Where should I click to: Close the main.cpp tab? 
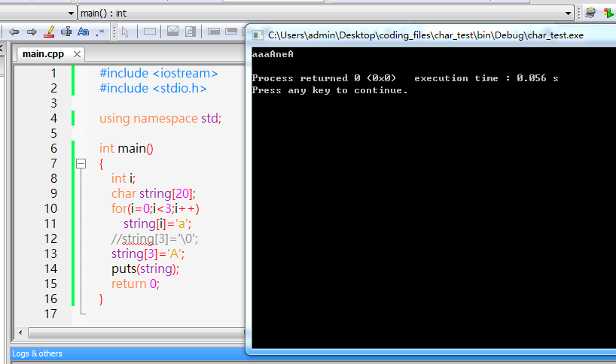pos(78,54)
